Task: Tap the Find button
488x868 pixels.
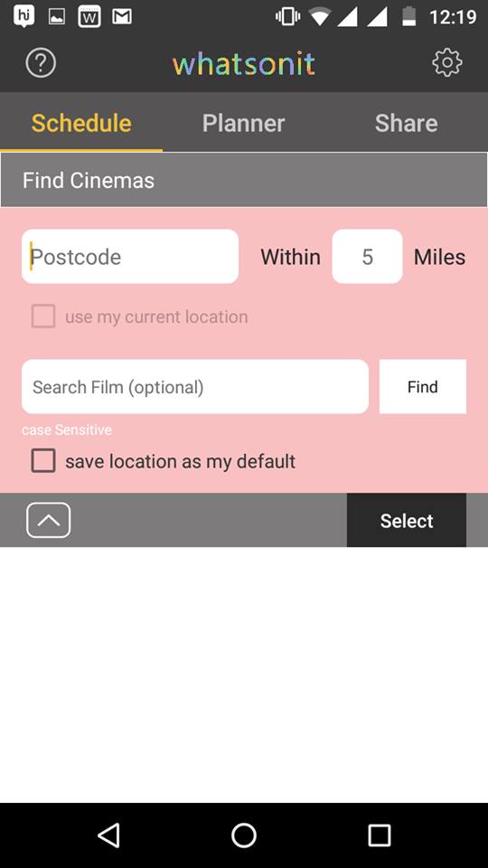Action: (423, 386)
